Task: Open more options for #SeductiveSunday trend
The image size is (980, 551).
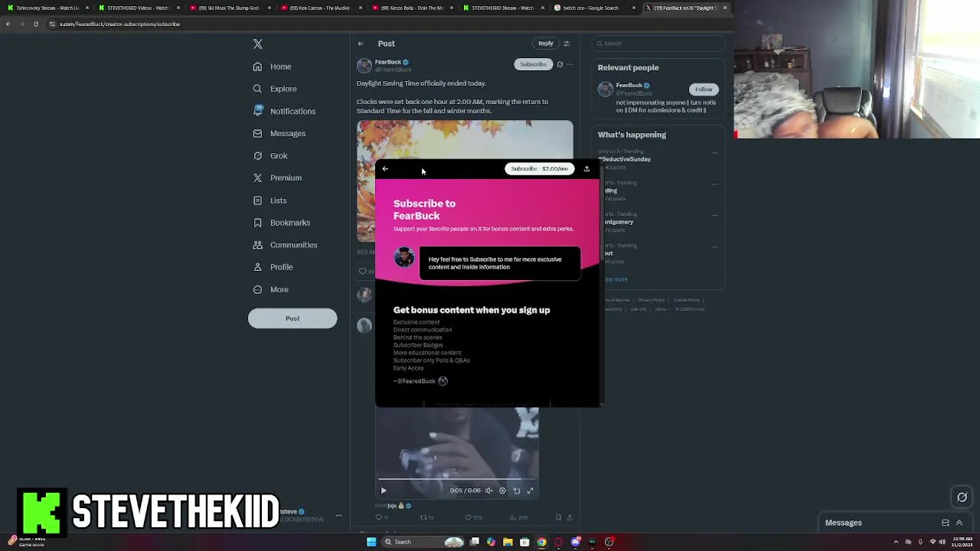Action: [715, 152]
